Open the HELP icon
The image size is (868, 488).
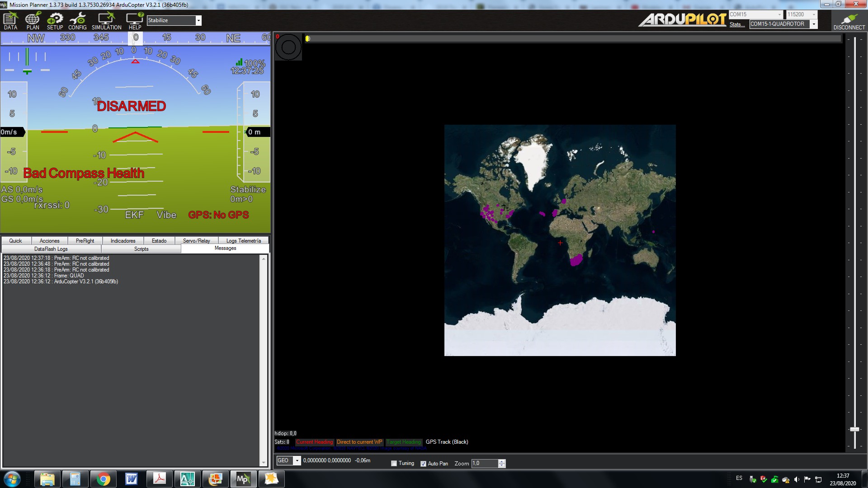click(135, 21)
